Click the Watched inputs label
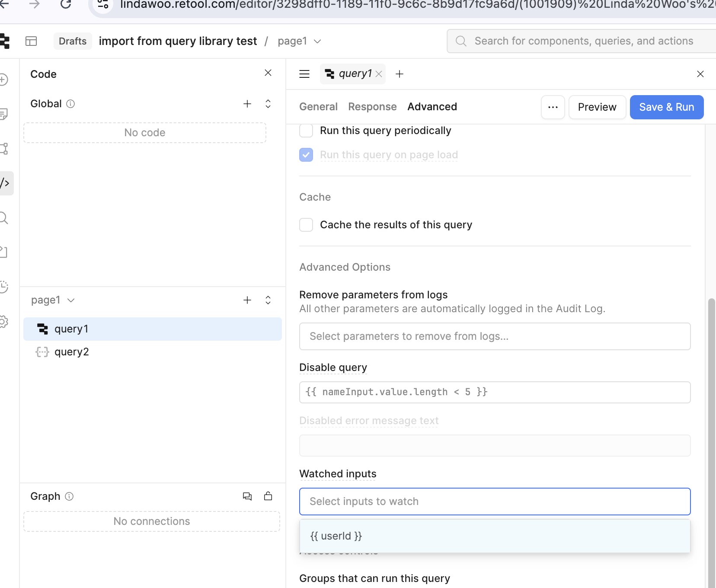The width and height of the screenshot is (716, 588). pyautogui.click(x=338, y=474)
